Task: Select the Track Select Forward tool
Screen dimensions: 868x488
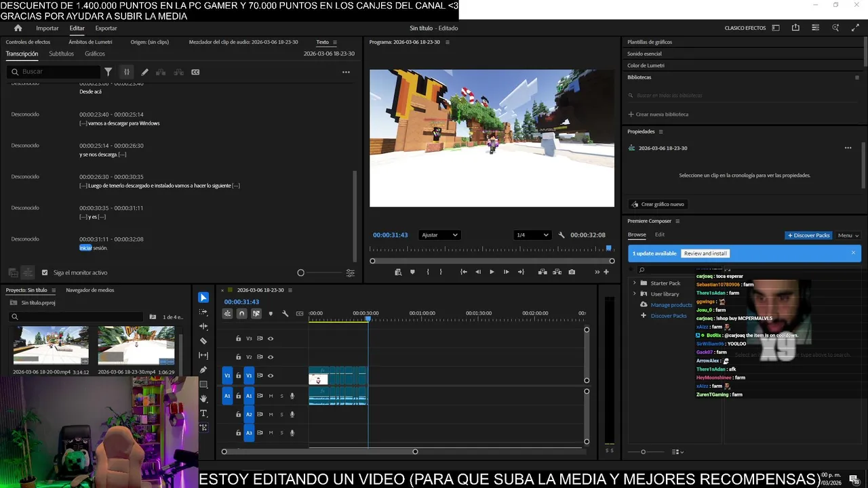Action: pos(203,312)
